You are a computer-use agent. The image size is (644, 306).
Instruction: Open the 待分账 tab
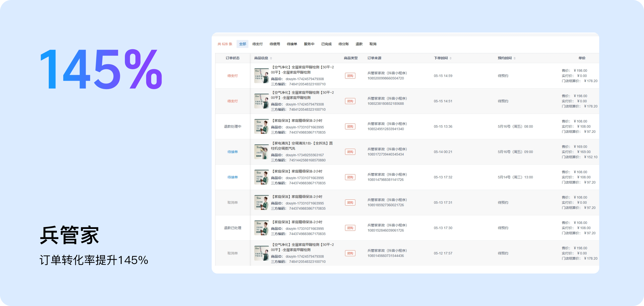[344, 44]
